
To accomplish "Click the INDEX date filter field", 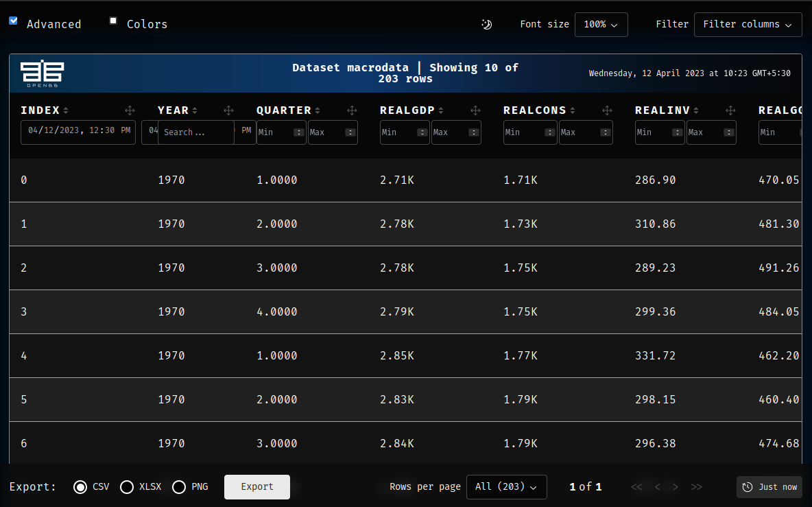I will point(78,132).
